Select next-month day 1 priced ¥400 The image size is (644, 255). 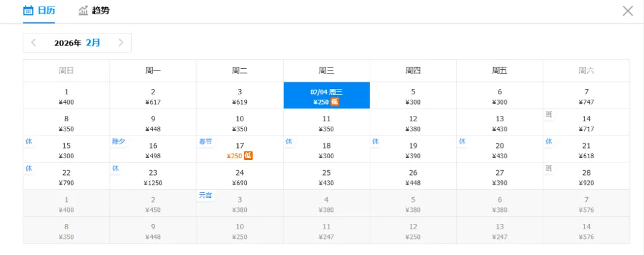click(67, 204)
